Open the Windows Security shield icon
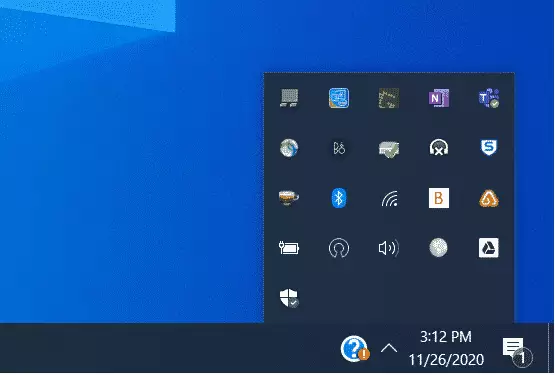The width and height of the screenshot is (555, 375). click(x=289, y=297)
